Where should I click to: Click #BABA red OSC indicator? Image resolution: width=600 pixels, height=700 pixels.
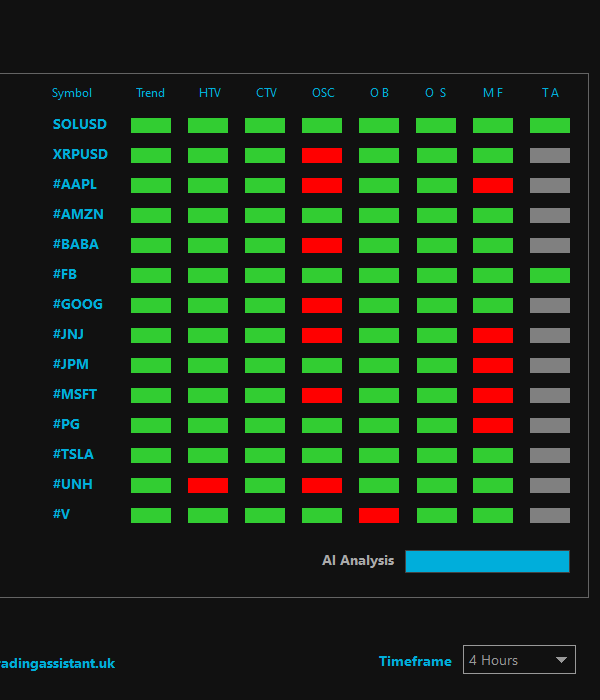(322, 245)
